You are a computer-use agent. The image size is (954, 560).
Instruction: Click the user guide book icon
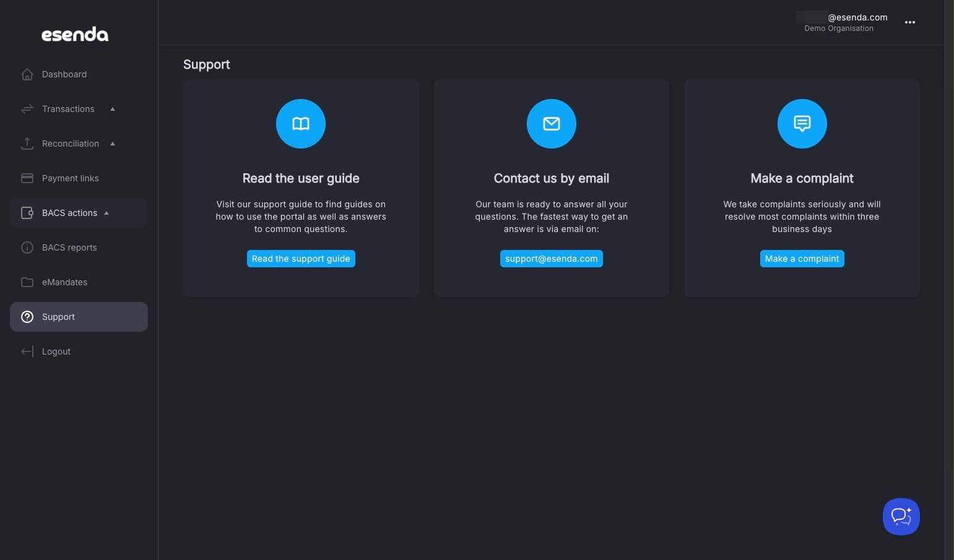click(x=301, y=124)
